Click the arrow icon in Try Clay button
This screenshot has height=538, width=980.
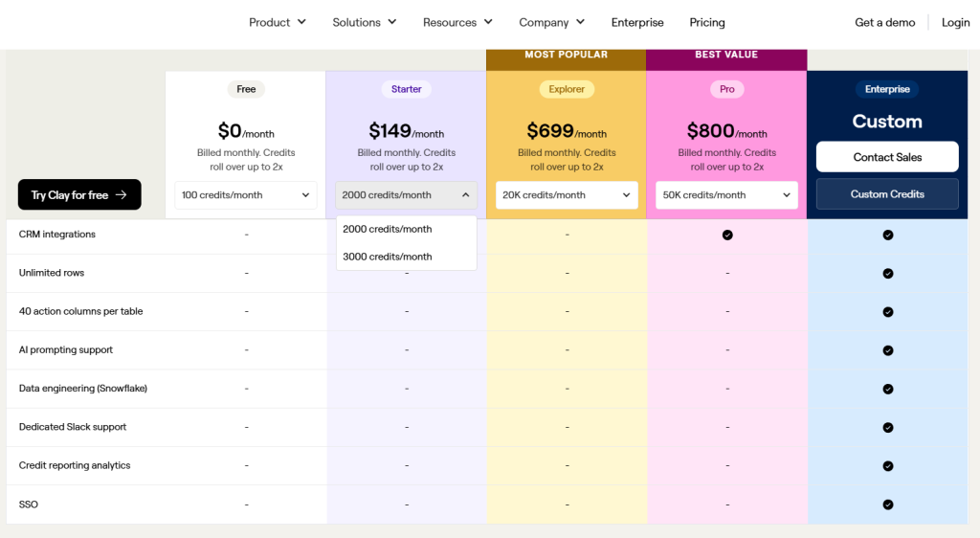point(122,195)
